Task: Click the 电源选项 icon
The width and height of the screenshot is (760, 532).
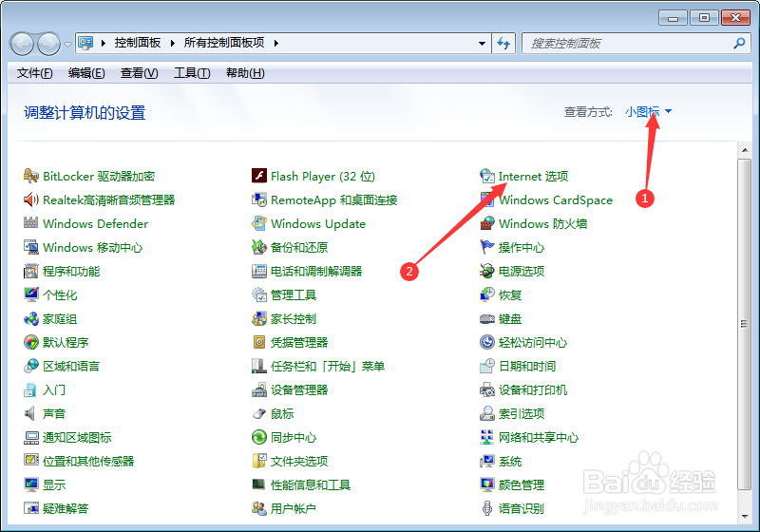Action: [487, 271]
